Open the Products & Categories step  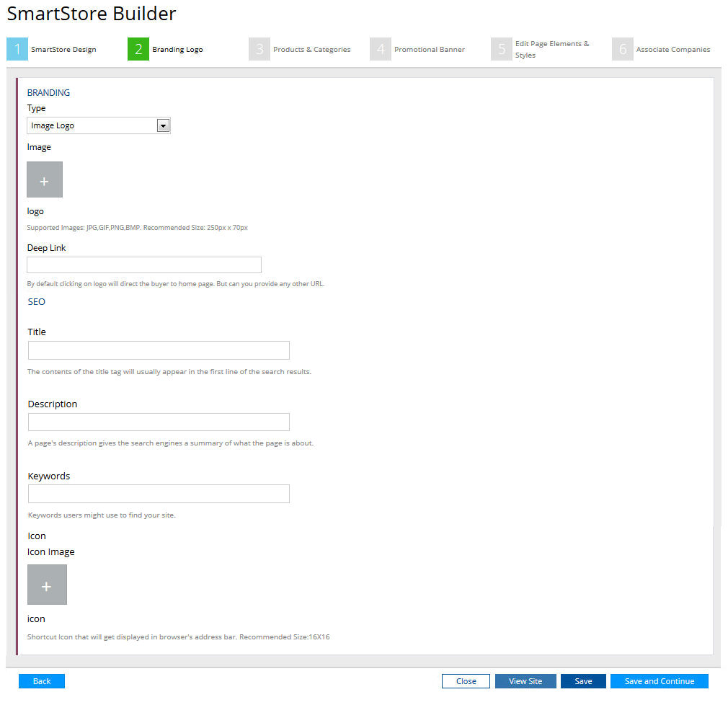pyautogui.click(x=311, y=50)
